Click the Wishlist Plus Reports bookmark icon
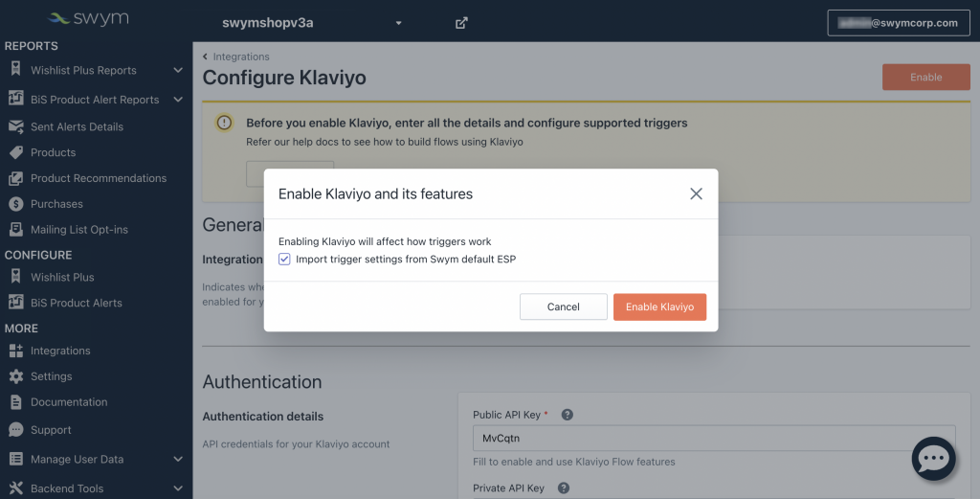Viewport: 980px width, 499px height. pyautogui.click(x=15, y=69)
